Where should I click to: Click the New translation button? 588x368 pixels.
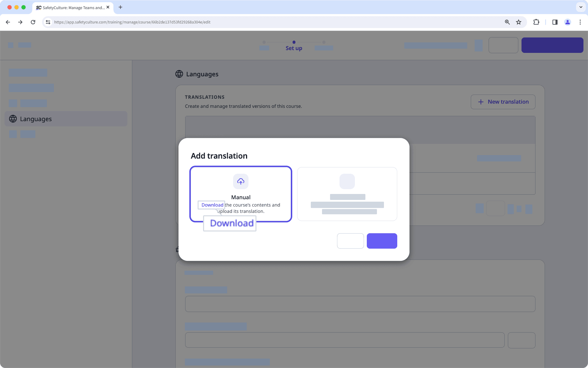coord(503,102)
